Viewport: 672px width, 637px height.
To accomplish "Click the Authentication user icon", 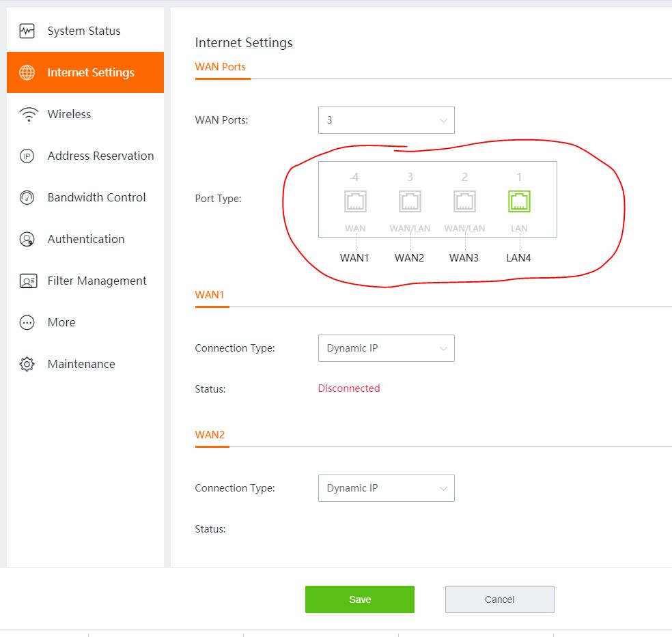I will coord(27,240).
